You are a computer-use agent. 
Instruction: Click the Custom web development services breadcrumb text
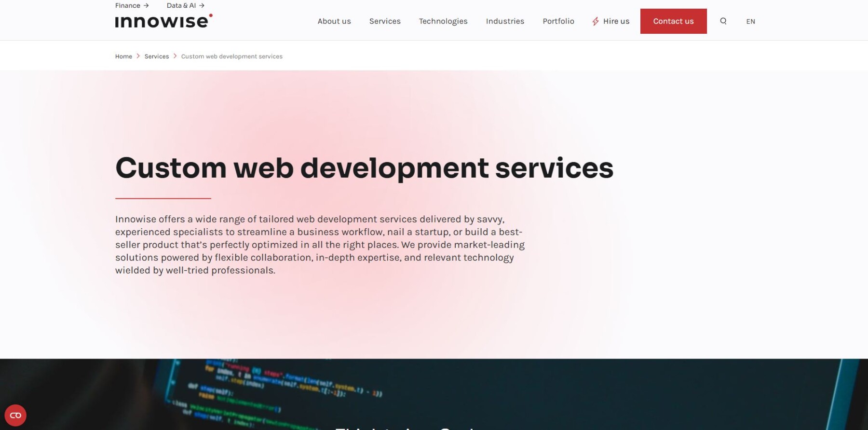pos(232,56)
